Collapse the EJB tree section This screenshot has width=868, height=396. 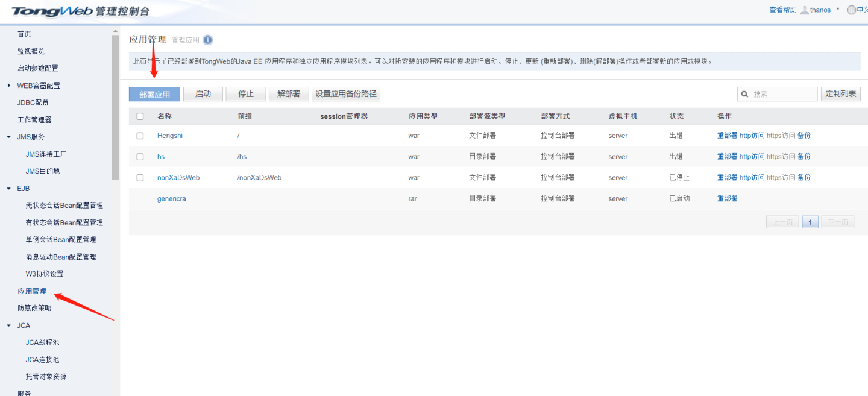coord(9,189)
